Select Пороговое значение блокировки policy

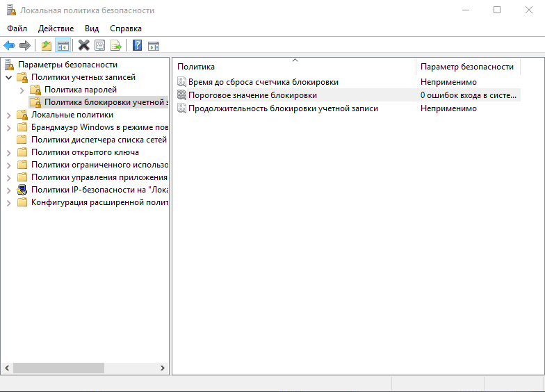(252, 95)
